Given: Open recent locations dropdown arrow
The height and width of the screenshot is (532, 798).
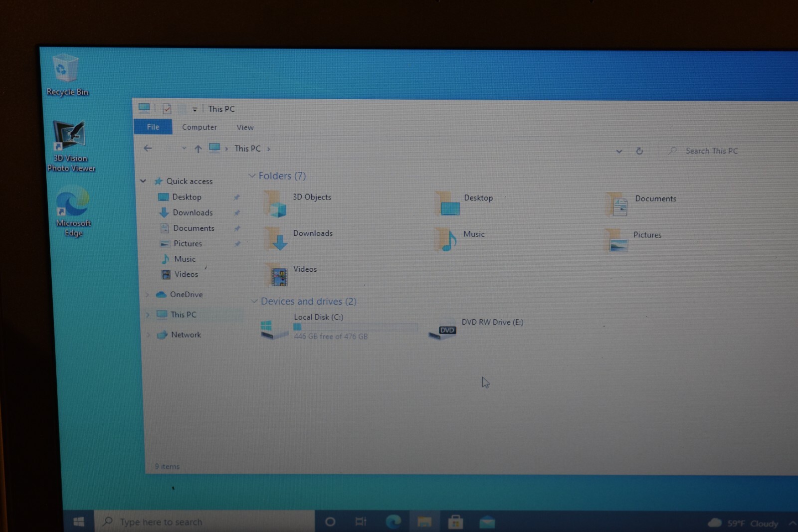Looking at the screenshot, I should tap(184, 148).
